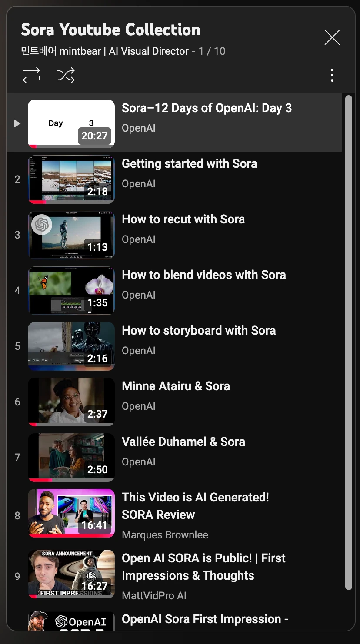Click index number 8 in the playlist

[17, 516]
